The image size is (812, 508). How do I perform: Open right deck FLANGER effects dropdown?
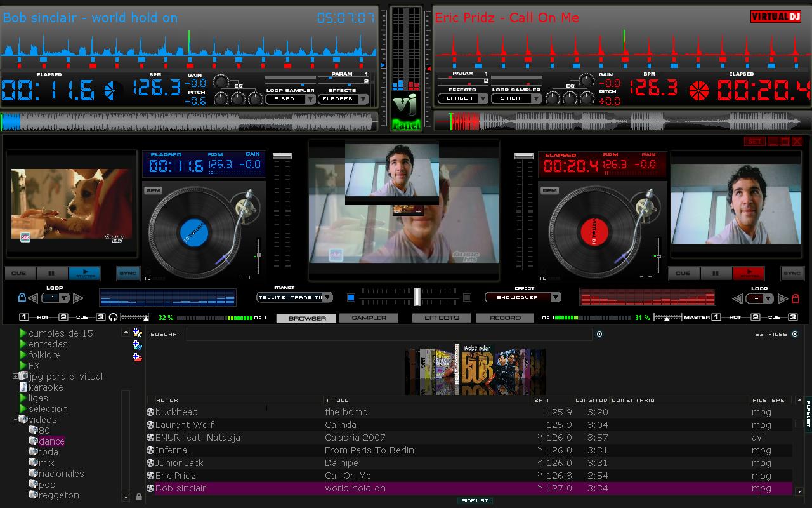(x=462, y=99)
